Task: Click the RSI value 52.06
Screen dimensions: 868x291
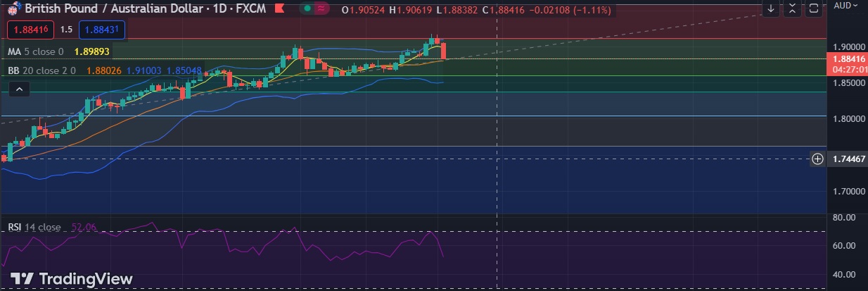Action: (84, 227)
